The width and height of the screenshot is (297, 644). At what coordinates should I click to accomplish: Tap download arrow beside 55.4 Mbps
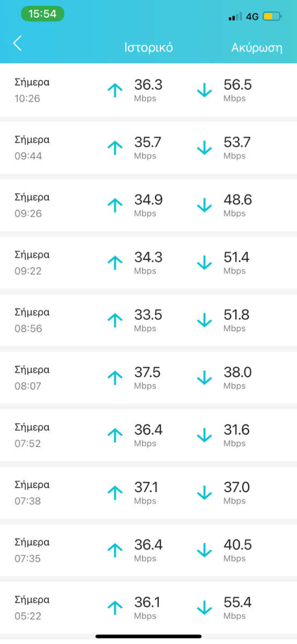click(204, 608)
